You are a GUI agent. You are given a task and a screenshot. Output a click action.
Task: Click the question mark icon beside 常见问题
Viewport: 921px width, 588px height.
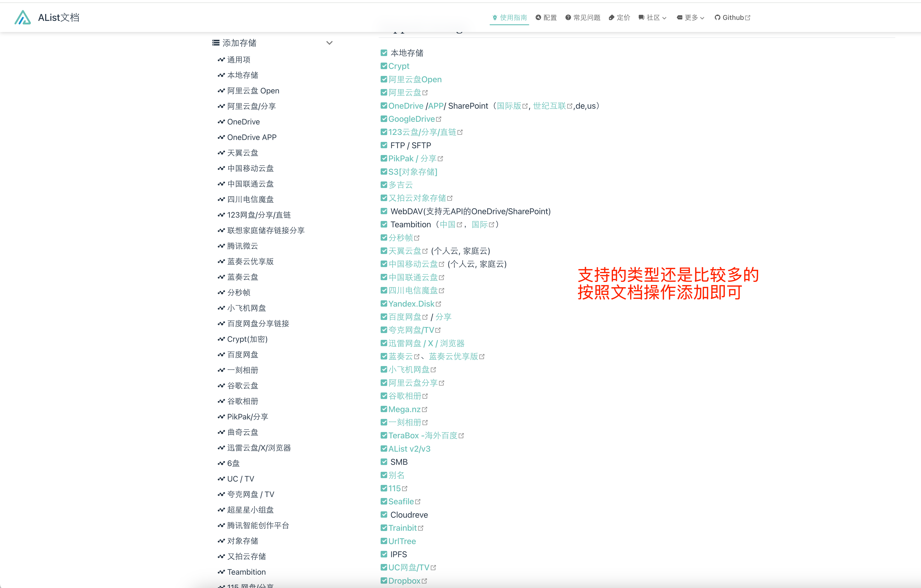[568, 17]
